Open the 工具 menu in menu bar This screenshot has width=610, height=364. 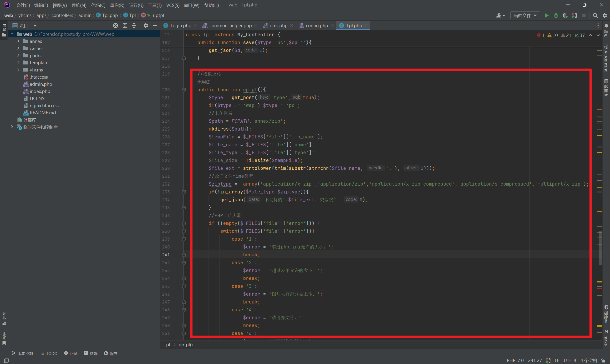coord(154,5)
